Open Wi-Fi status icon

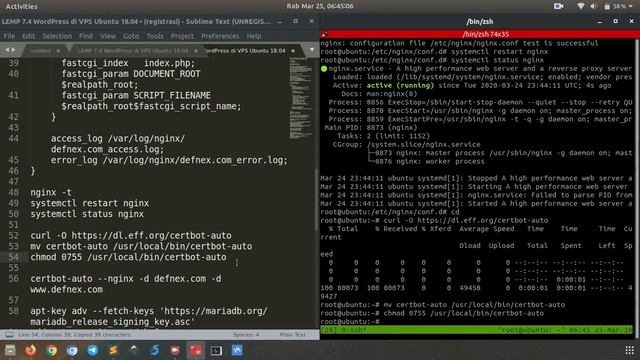click(580, 6)
